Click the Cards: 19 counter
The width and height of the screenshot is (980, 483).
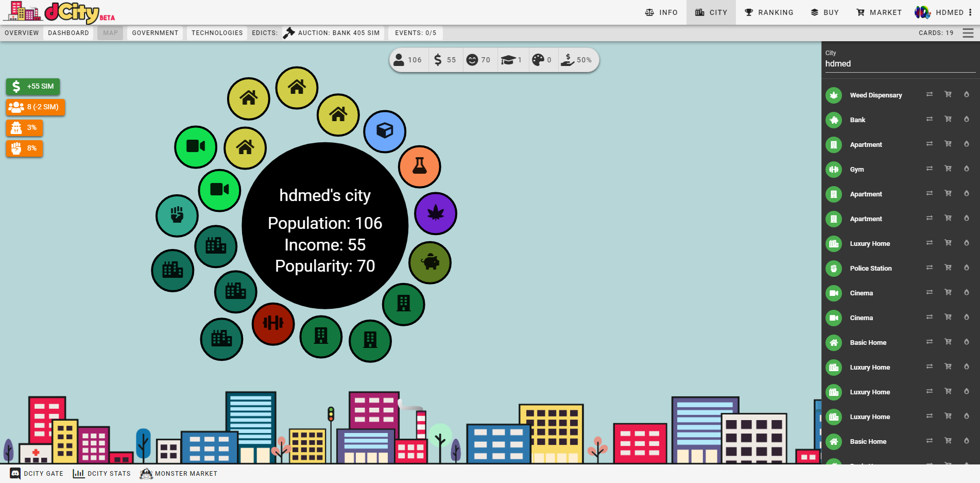pyautogui.click(x=936, y=33)
